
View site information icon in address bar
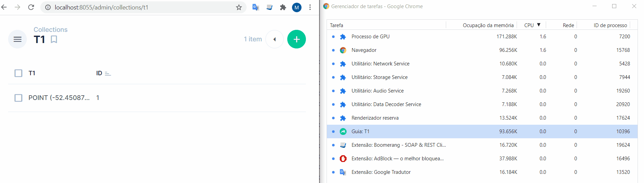(x=48, y=7)
